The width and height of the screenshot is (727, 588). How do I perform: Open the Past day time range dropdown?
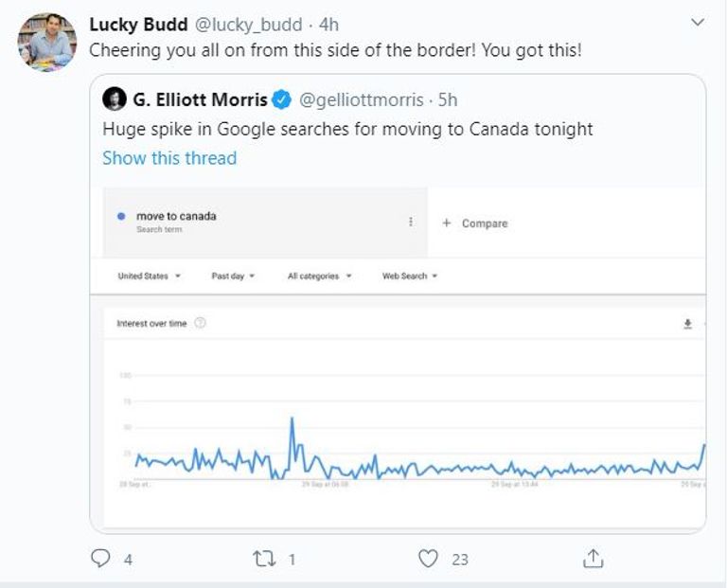[x=233, y=276]
